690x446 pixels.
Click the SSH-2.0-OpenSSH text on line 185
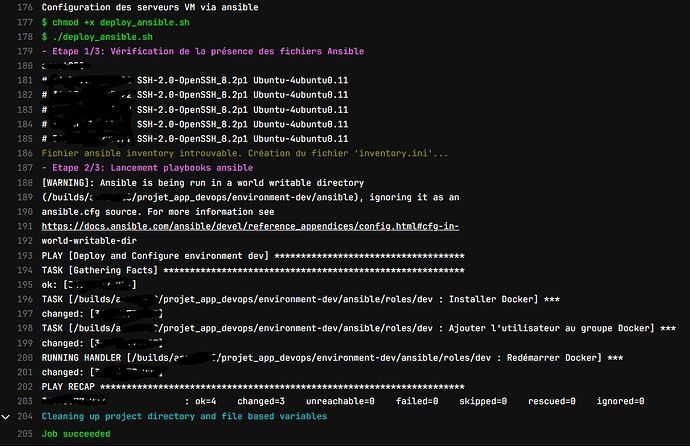pos(242,139)
